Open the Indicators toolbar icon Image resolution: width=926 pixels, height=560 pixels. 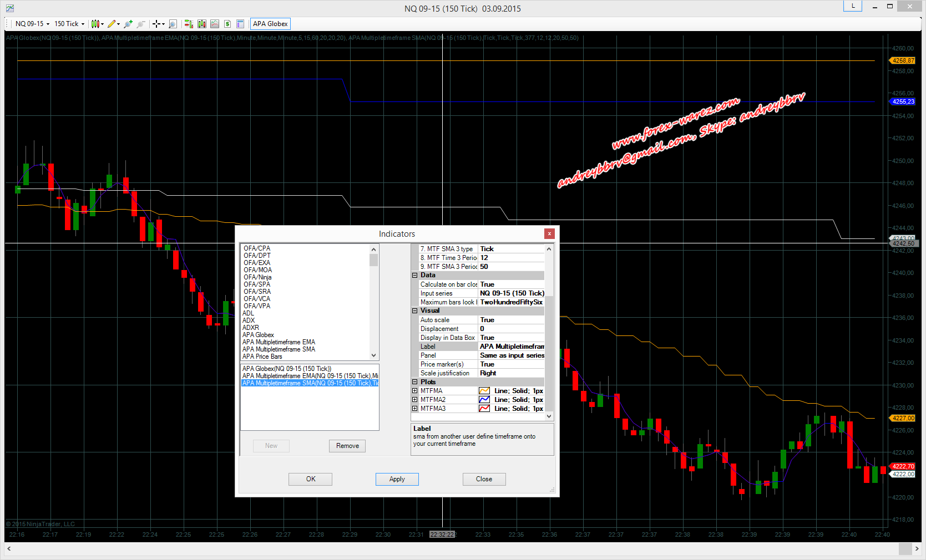(201, 24)
